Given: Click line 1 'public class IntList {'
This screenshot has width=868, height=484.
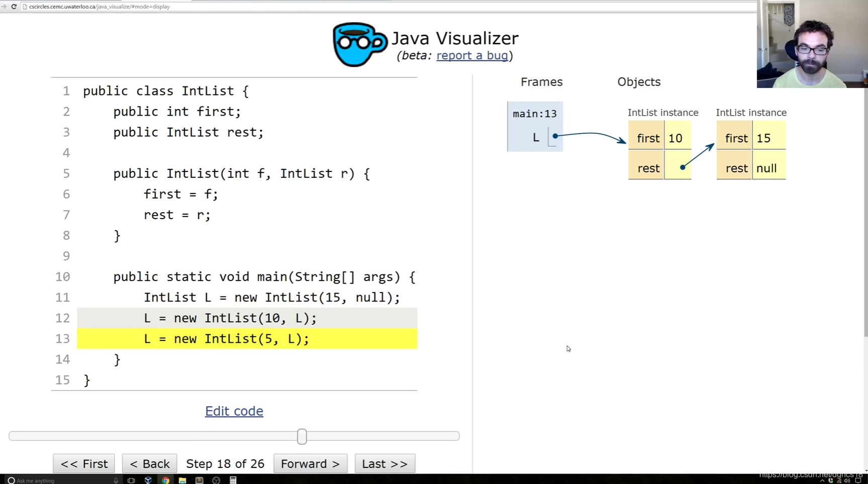Looking at the screenshot, I should [165, 91].
